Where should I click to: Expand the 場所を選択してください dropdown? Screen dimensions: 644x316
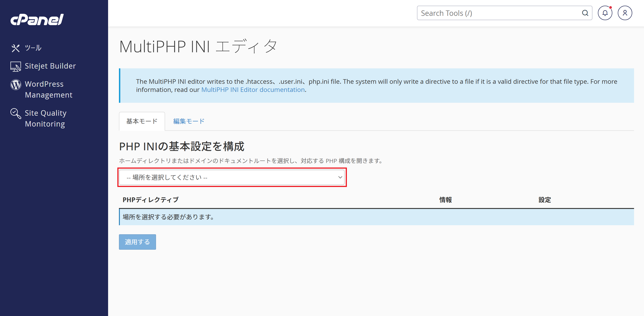(232, 177)
